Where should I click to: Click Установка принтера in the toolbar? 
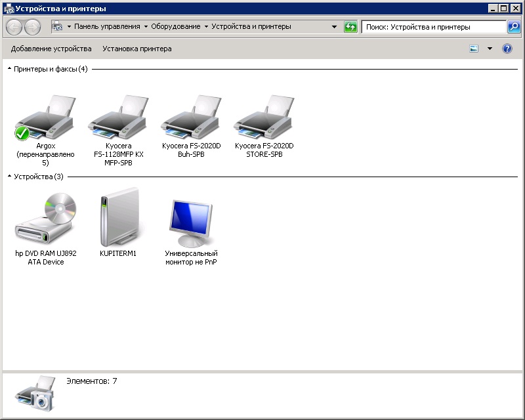pyautogui.click(x=137, y=49)
